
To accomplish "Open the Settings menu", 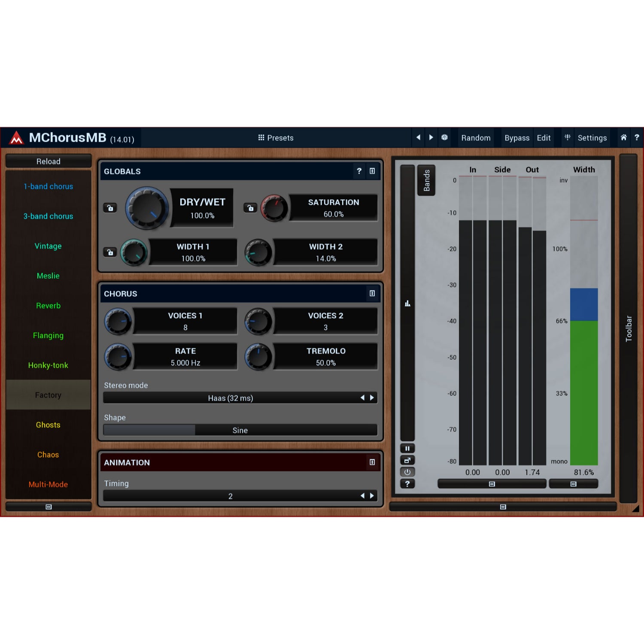I will point(592,138).
